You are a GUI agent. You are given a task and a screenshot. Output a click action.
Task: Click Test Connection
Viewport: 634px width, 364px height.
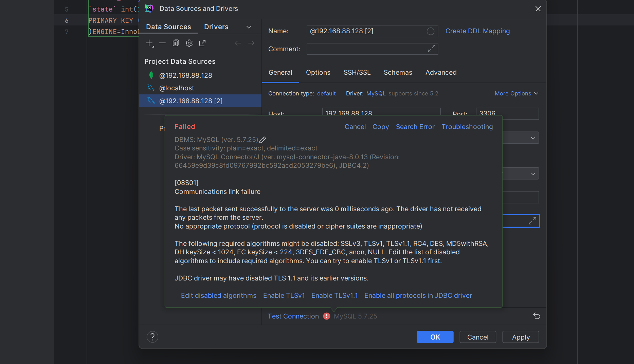[x=293, y=316]
